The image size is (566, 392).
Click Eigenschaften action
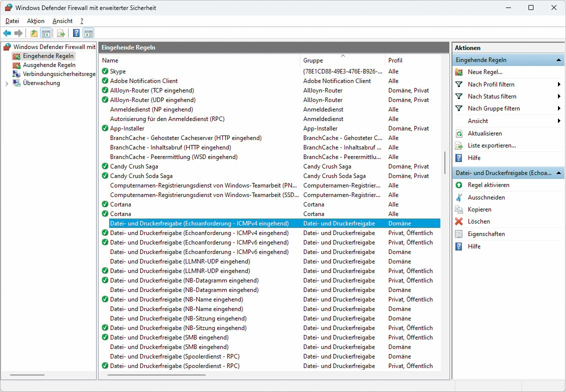click(486, 234)
